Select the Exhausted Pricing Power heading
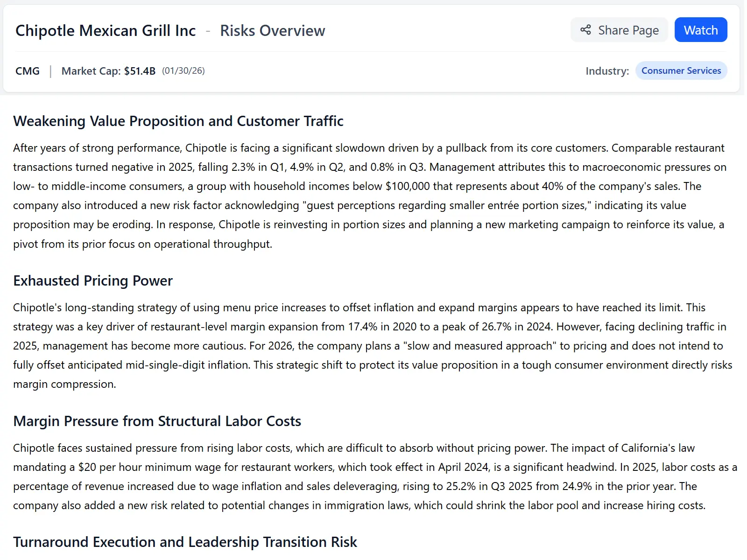The height and width of the screenshot is (560, 747). tap(92, 280)
